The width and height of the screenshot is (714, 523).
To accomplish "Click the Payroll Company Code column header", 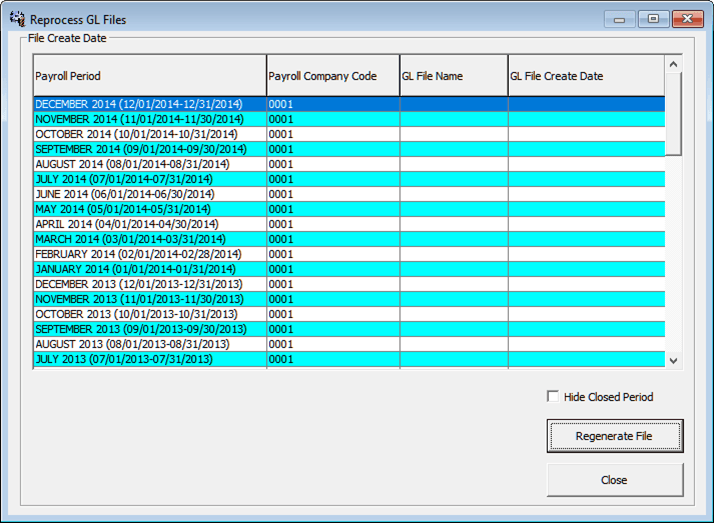I will click(333, 76).
